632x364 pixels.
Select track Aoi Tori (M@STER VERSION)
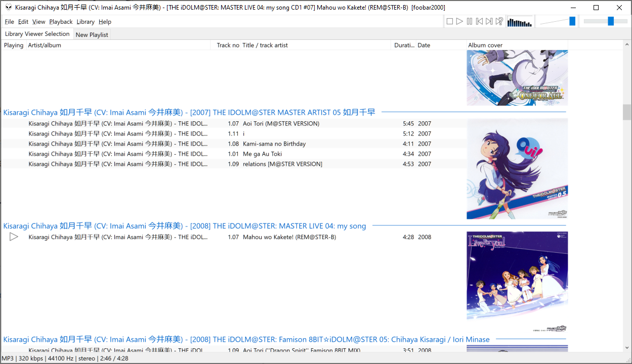pyautogui.click(x=234, y=123)
